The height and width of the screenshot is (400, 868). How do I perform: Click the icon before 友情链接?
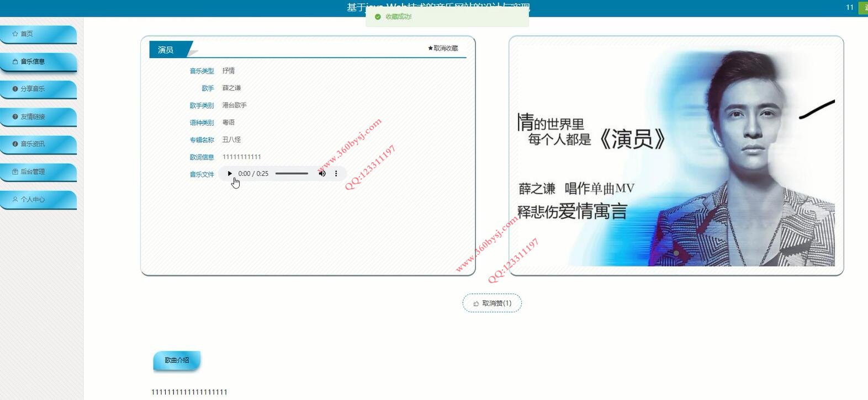coord(15,117)
